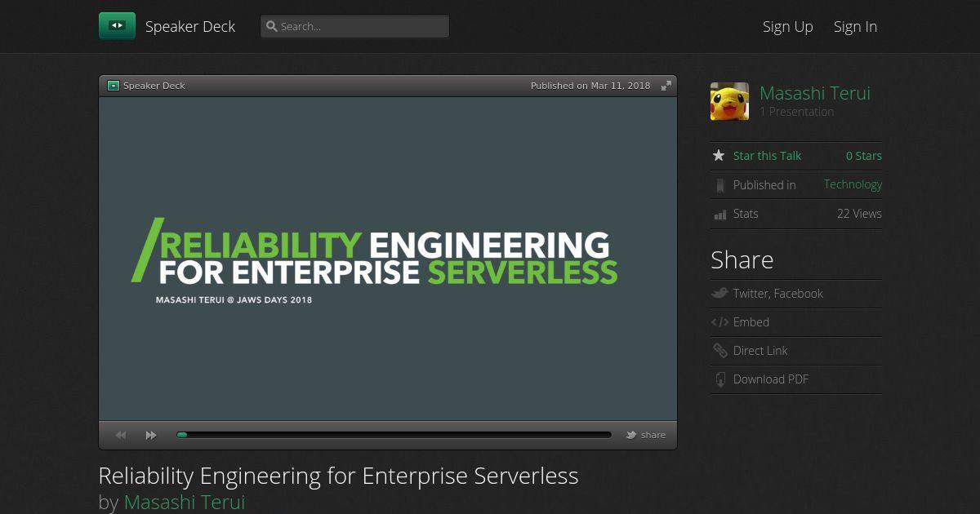Open Twitter, Facebook share option
980x514 pixels.
[x=777, y=294]
